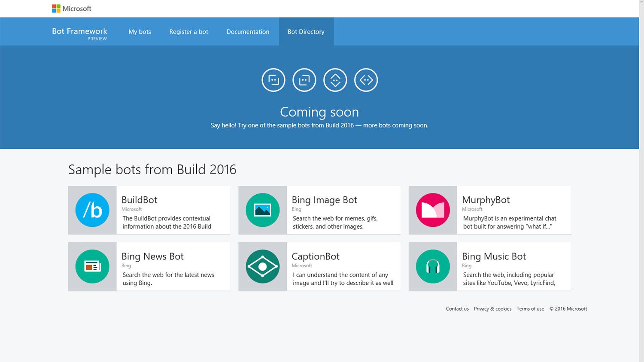
Task: Click the Bing Music Bot headphones icon
Action: coord(433,266)
